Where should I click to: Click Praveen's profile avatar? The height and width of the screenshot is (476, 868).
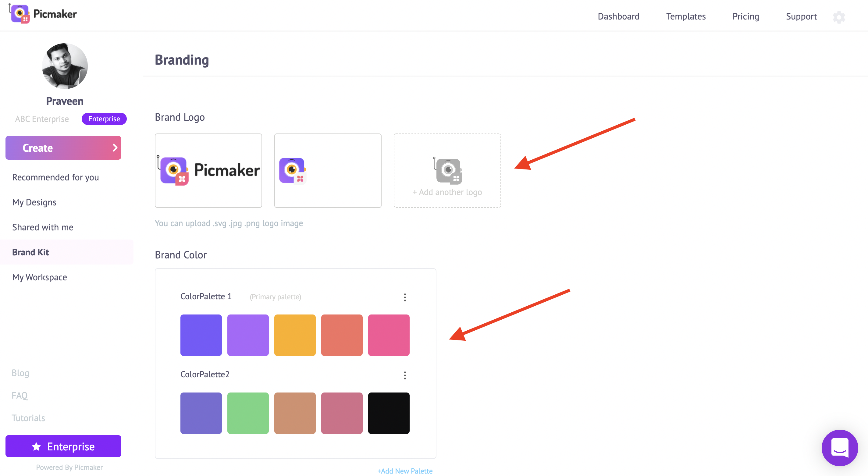(x=65, y=66)
